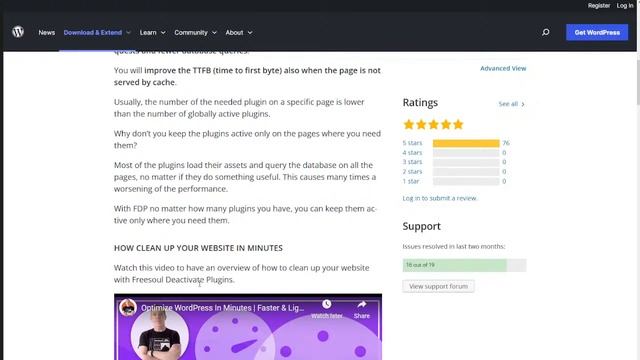Click the issues resolved green progress bar
Viewport: 640px width, 360px height.
tap(464, 265)
